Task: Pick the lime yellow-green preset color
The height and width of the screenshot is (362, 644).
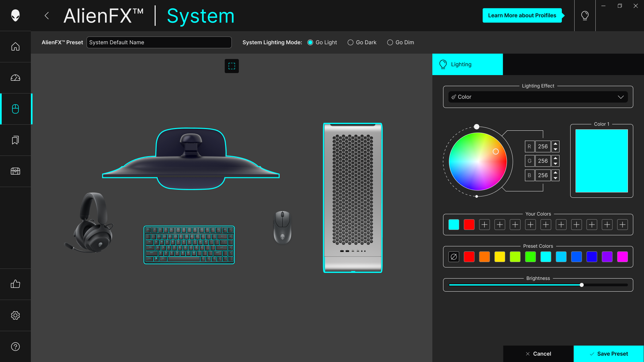Action: click(515, 257)
